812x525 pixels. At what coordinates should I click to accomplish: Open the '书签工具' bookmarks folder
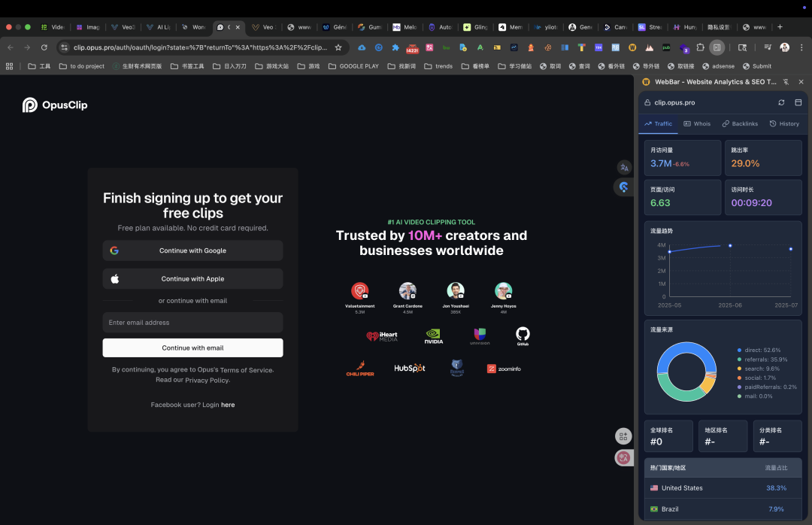(x=187, y=66)
